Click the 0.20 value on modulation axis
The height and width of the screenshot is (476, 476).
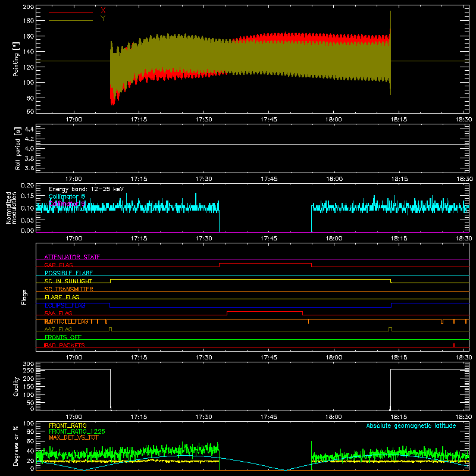[x=27, y=186]
